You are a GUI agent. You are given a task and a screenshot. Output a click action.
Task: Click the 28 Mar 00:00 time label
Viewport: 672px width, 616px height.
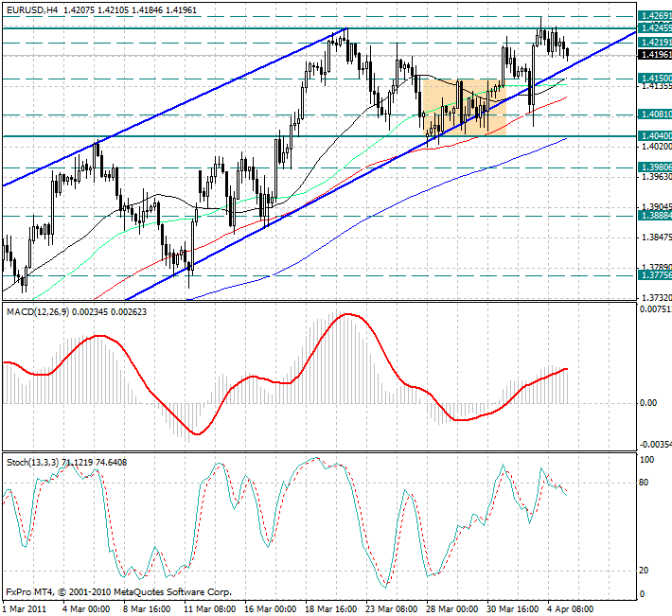click(x=452, y=609)
